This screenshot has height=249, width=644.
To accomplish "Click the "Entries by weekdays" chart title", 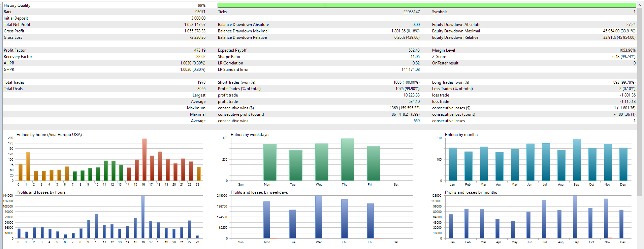I will 250,135.
